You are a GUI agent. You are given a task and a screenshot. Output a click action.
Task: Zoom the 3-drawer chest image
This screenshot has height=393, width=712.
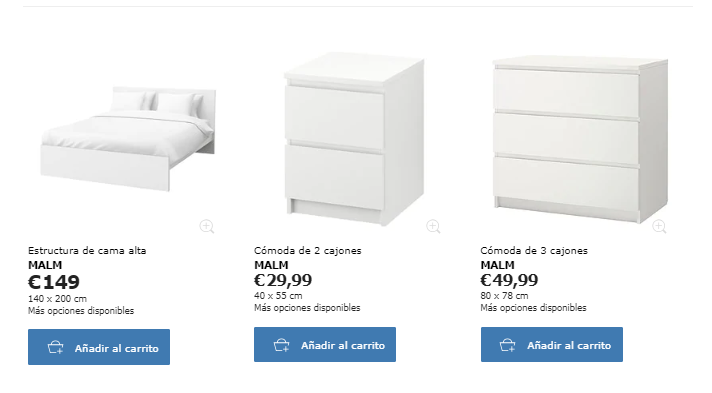(659, 226)
